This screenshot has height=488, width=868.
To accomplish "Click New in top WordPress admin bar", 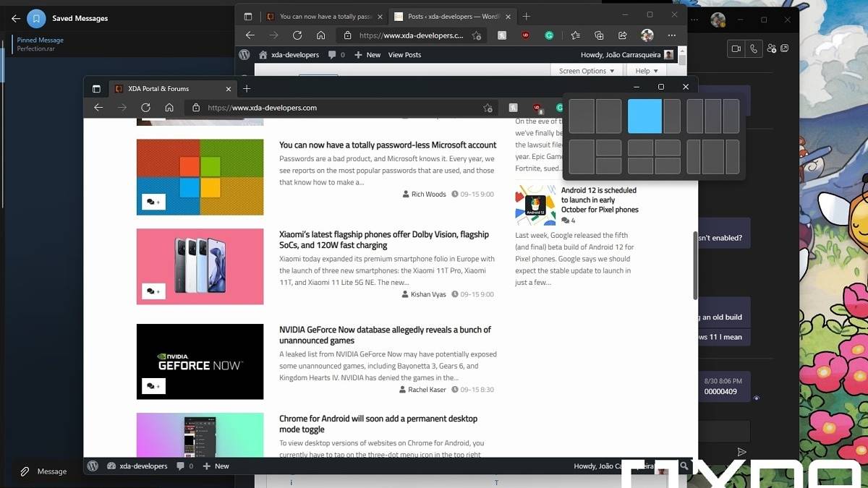I will [x=367, y=55].
